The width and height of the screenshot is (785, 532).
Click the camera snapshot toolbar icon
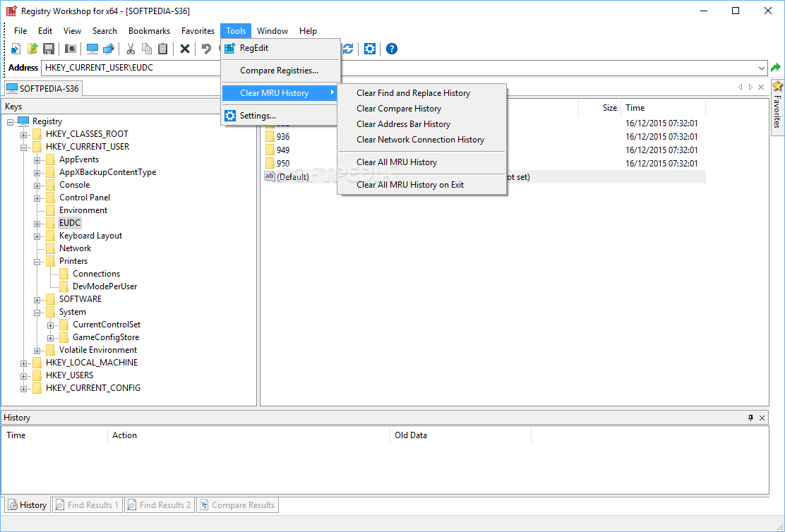71,49
